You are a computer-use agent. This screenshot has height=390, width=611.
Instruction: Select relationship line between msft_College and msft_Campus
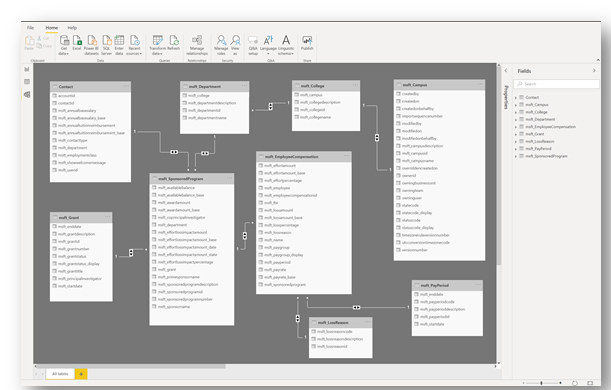(377, 138)
